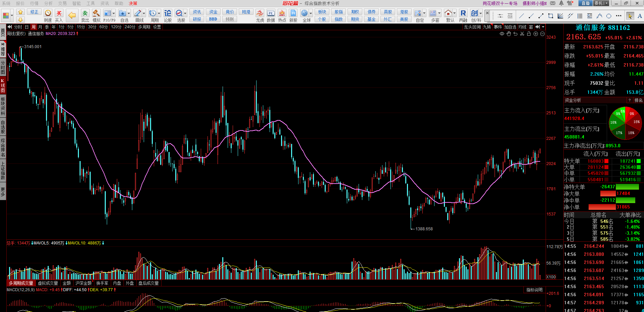Screen dimensions: 644x312
Task: Select the arrow pointer cursor tool
Action: (630, 16)
